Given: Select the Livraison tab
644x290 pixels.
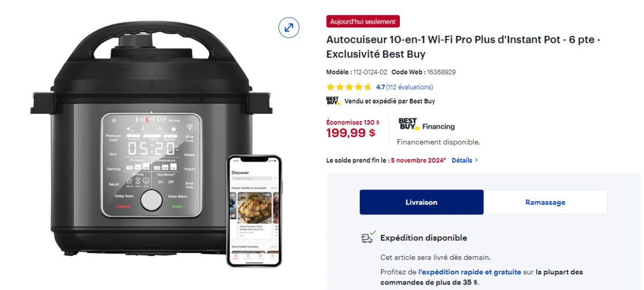Looking at the screenshot, I should pos(421,202).
